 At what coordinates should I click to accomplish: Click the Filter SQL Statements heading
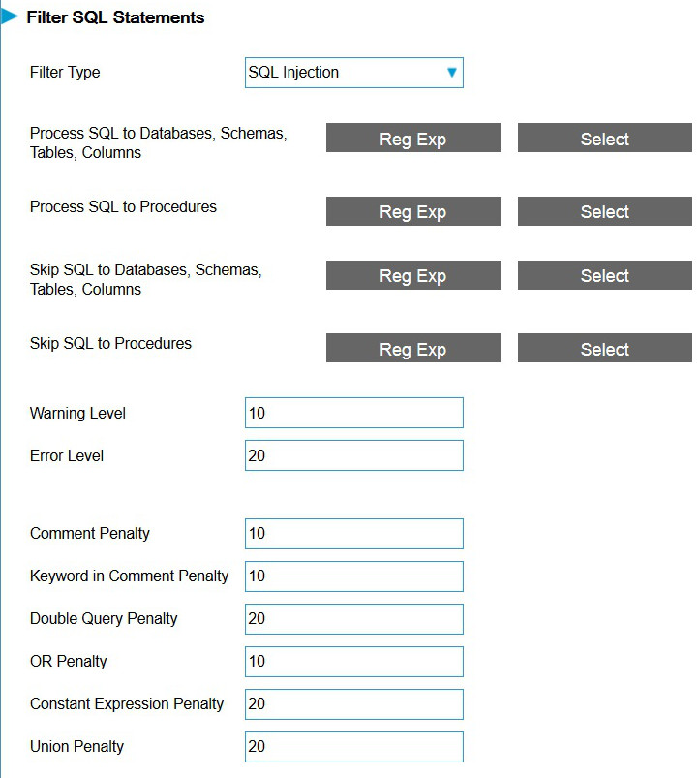[x=115, y=17]
